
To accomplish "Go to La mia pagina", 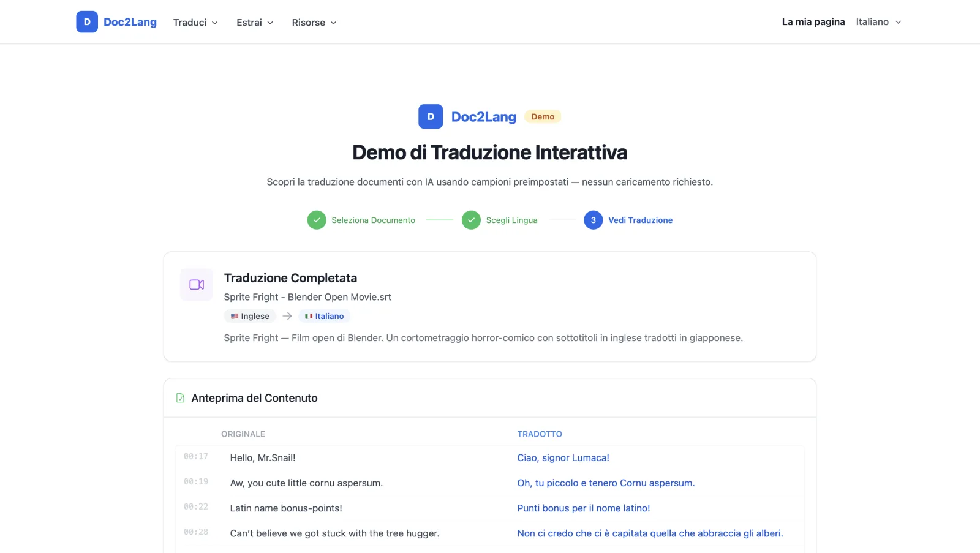I will (x=813, y=22).
